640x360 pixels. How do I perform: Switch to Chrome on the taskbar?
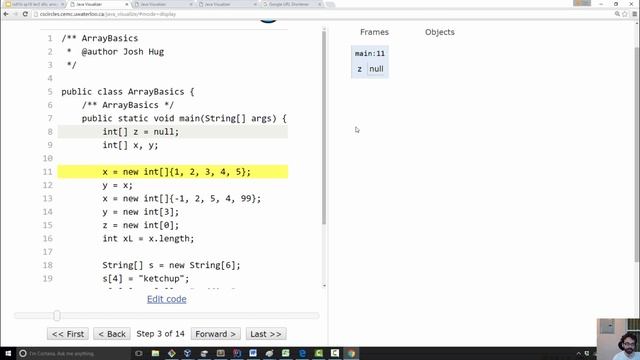pos(351,353)
